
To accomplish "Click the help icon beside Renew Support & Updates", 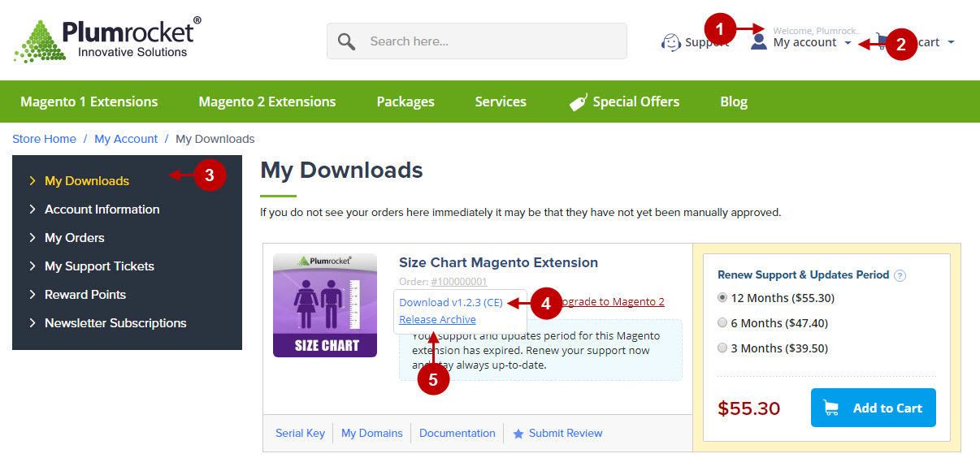I will (900, 275).
